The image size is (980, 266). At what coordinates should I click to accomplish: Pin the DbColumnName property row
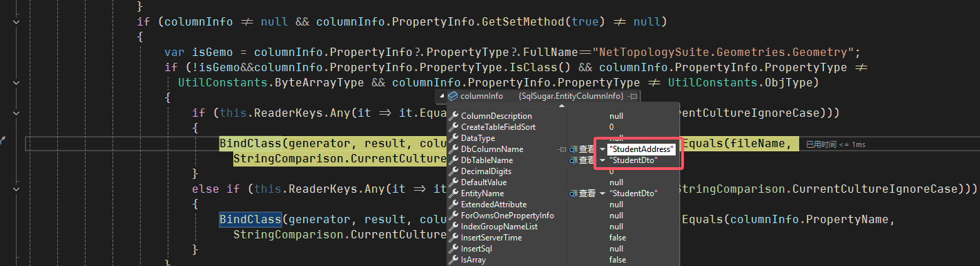562,149
